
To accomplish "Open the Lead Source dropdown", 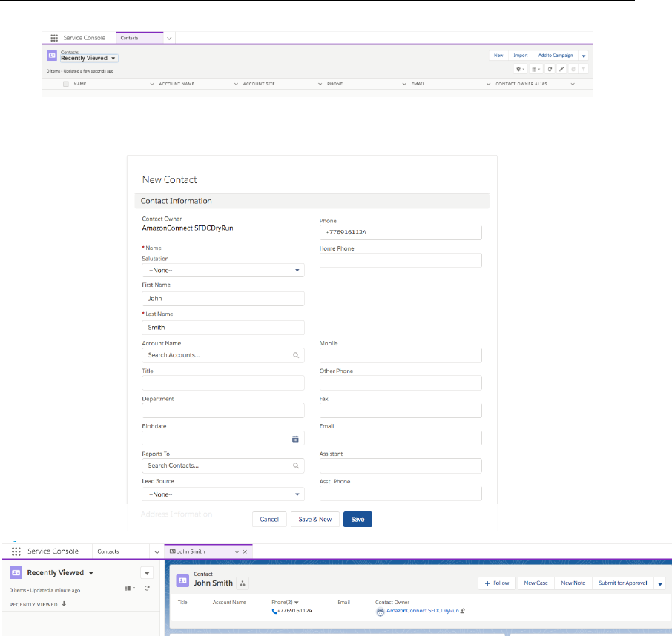I will (223, 494).
